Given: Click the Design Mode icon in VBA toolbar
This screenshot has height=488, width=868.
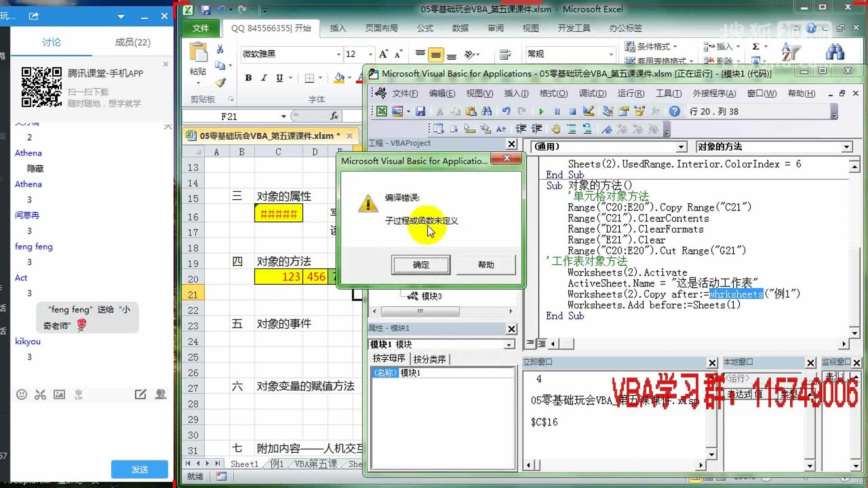Looking at the screenshot, I should coord(588,111).
